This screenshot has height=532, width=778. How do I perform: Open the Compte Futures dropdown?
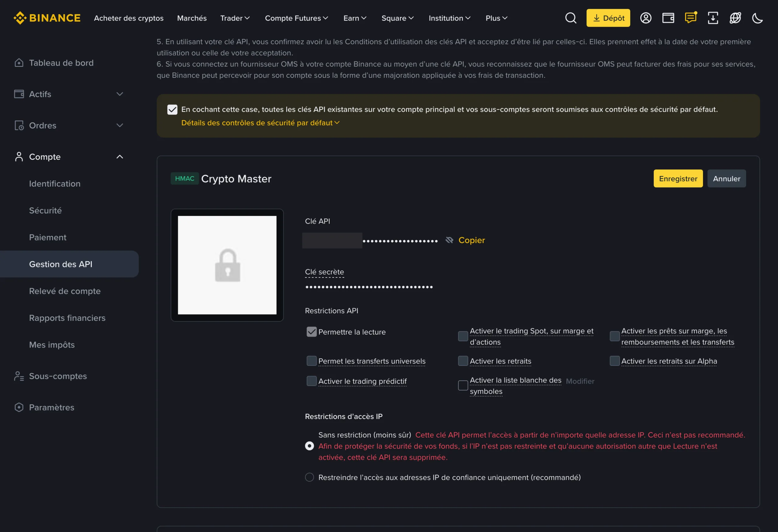pyautogui.click(x=297, y=18)
